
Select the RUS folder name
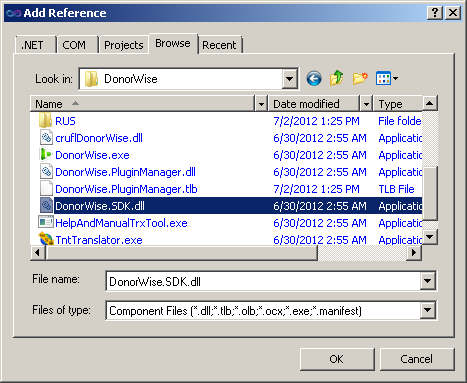pos(65,121)
